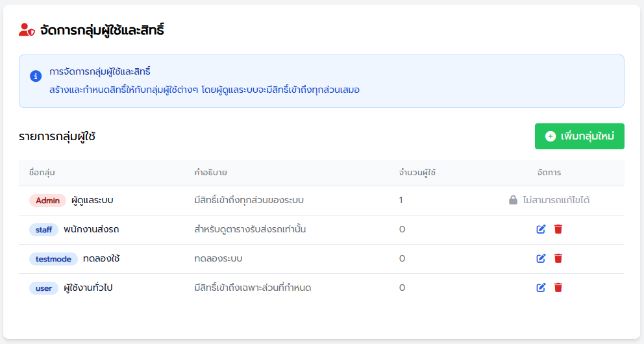Viewport: 644px width, 344px height.
Task: Edit the testmode group with pencil icon
Action: [541, 258]
